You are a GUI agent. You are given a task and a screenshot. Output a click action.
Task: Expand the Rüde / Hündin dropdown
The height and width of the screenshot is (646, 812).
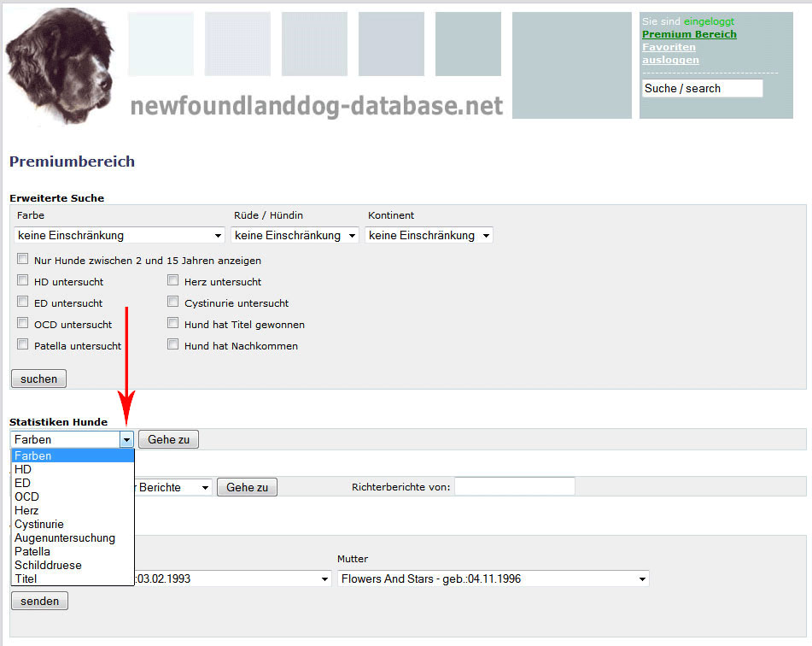pyautogui.click(x=295, y=235)
